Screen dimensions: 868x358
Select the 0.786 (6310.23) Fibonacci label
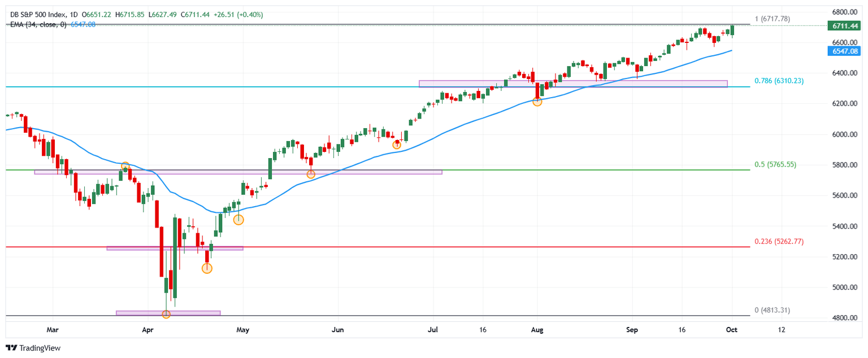779,81
